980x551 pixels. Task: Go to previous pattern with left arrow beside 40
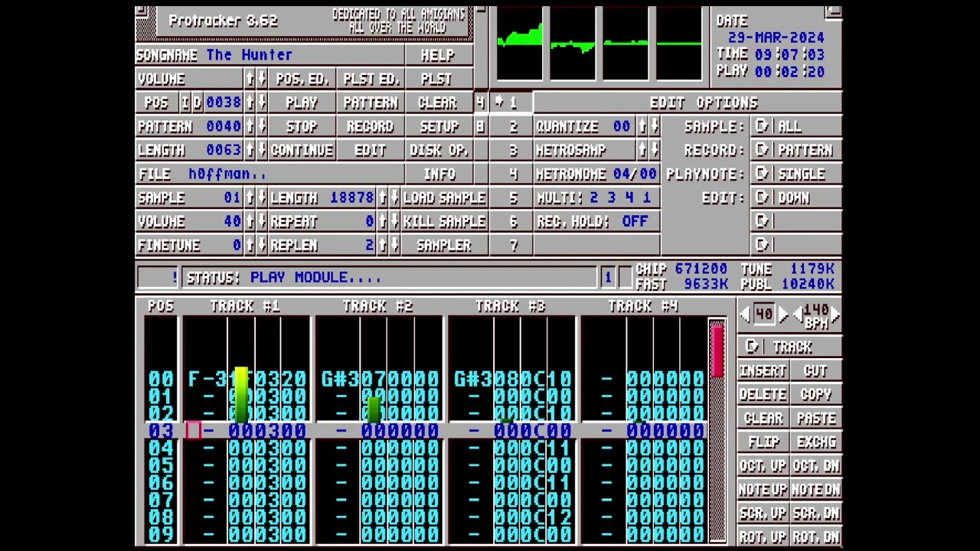[x=745, y=315]
